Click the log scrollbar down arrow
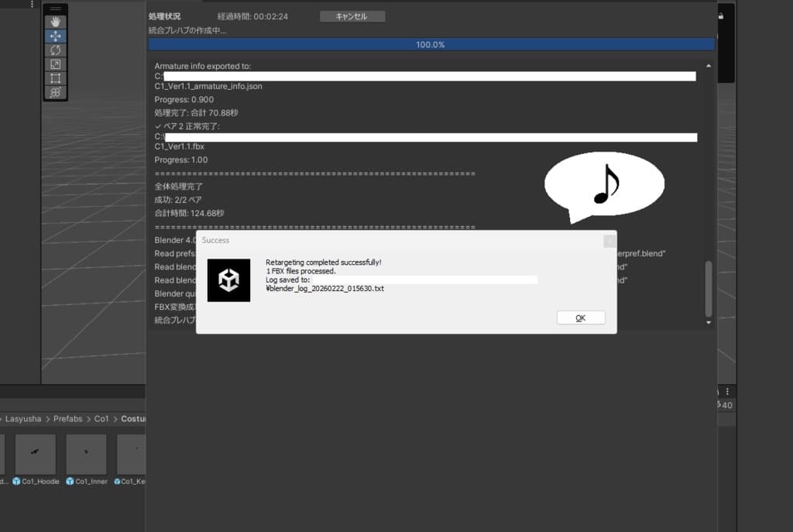 point(709,322)
